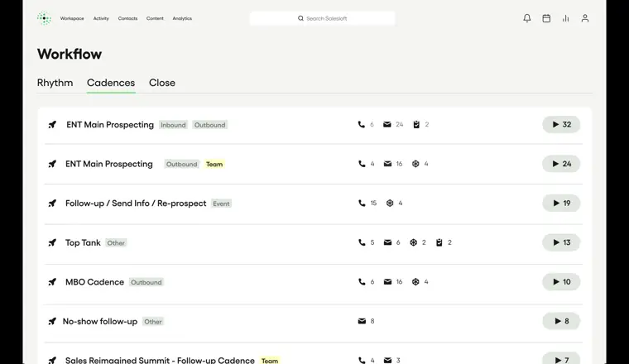Viewport: 629px width, 364px height.
Task: Open the Contacts menu
Action: coord(127,18)
